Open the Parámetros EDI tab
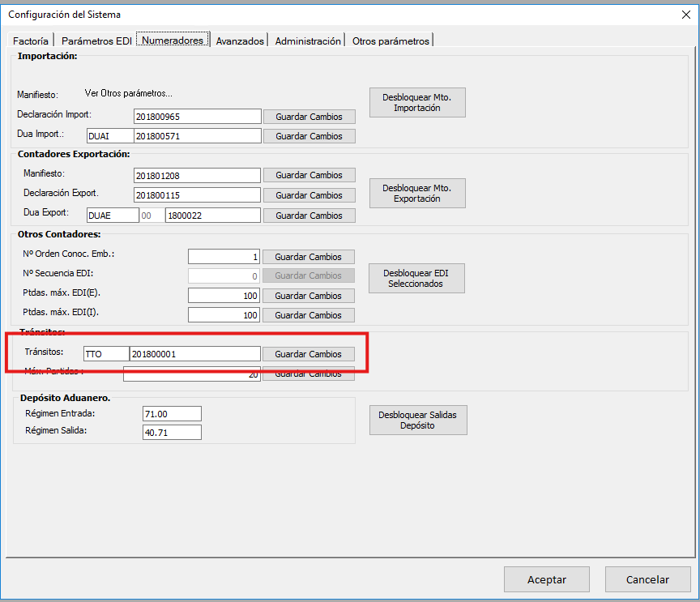 [x=96, y=41]
